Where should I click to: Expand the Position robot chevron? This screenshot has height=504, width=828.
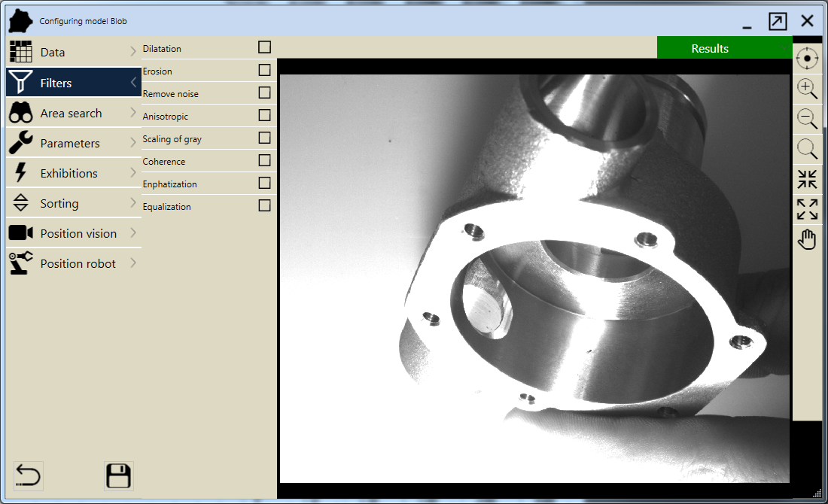coord(133,263)
